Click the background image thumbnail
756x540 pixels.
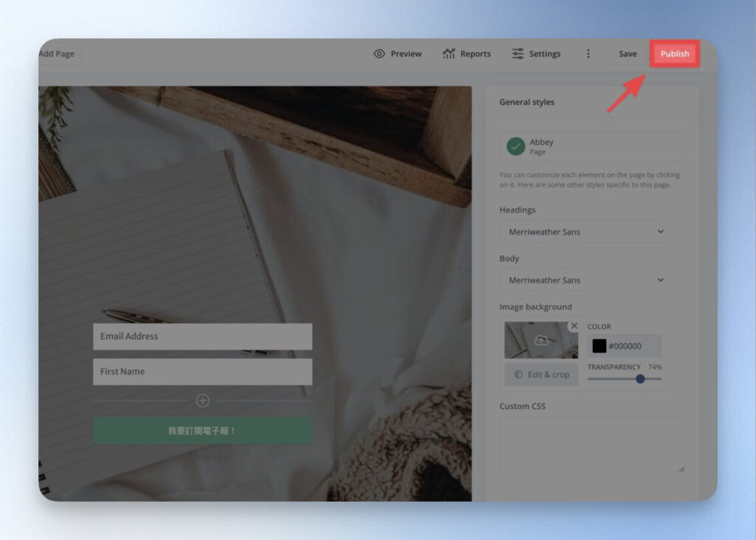[541, 340]
